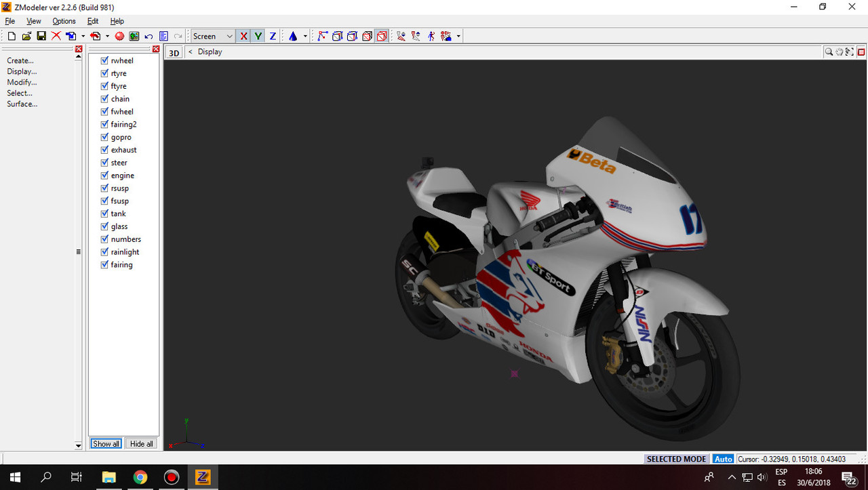Select the vertices level icon
868x490 pixels.
(323, 36)
